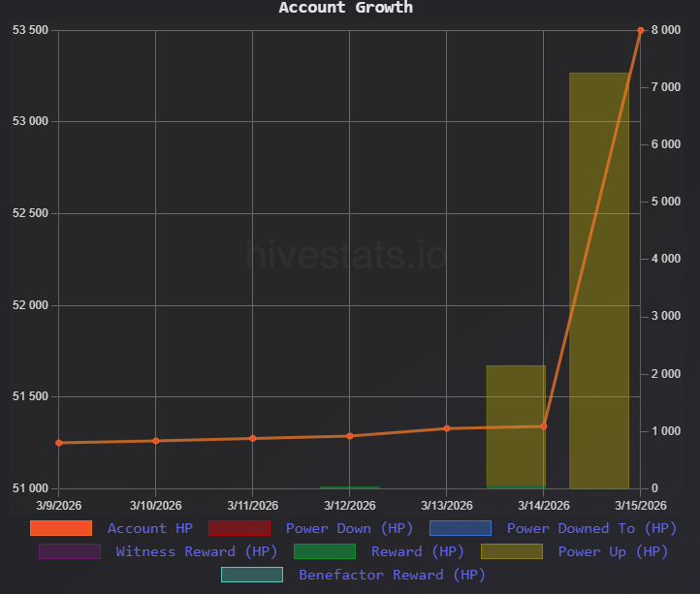Toggle the Power Up (HP) legend text
The height and width of the screenshot is (594, 700).
(x=613, y=551)
